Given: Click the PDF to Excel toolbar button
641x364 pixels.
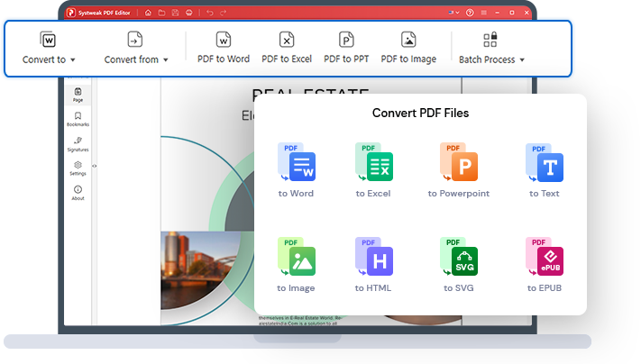Looking at the screenshot, I should (287, 48).
